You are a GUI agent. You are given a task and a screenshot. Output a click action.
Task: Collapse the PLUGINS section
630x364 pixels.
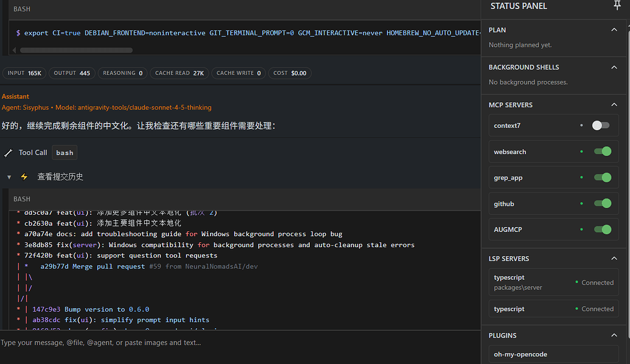click(614, 335)
